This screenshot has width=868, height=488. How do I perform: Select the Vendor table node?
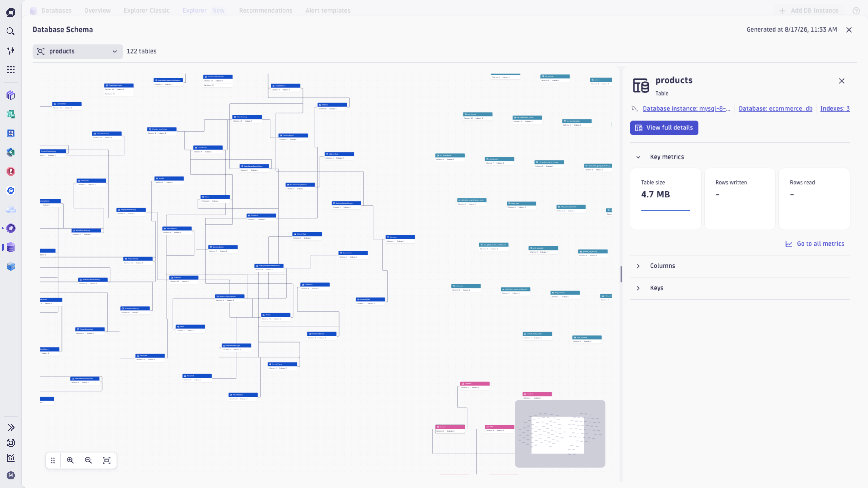pyautogui.click(x=169, y=180)
